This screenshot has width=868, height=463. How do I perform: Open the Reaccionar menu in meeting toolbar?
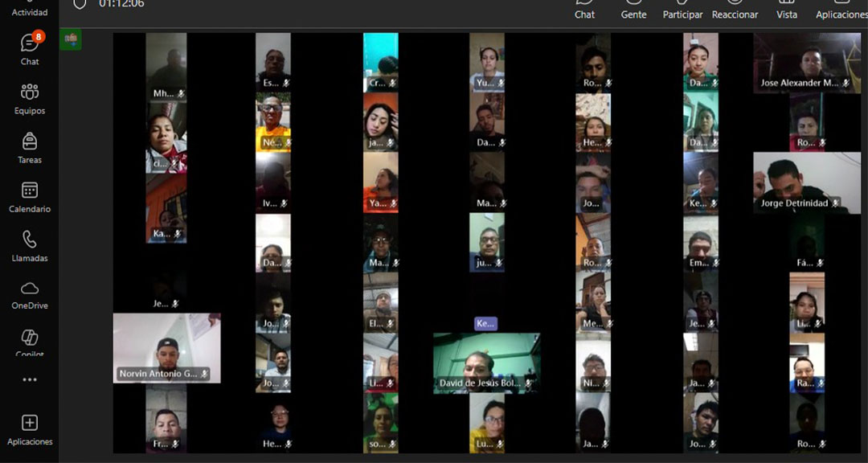click(735, 10)
